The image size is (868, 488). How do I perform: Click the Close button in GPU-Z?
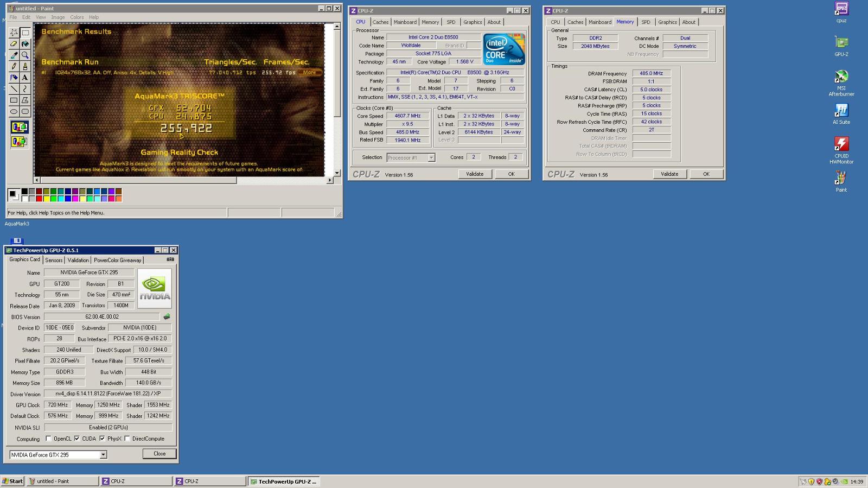159,454
